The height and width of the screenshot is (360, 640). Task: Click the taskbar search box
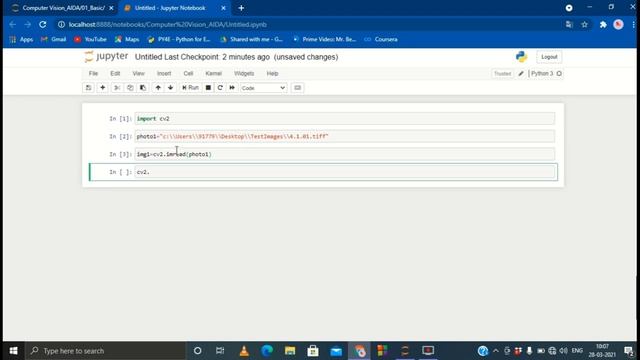click(x=106, y=351)
